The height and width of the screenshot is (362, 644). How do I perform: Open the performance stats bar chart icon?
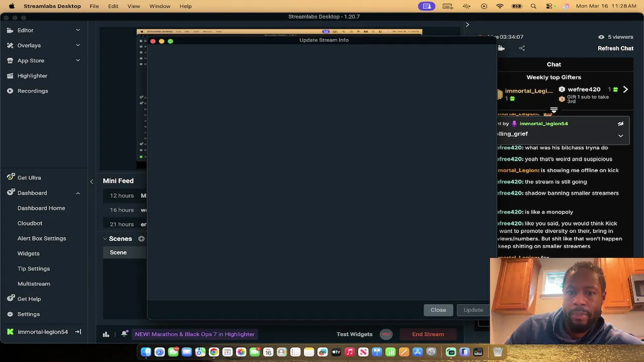tap(106, 334)
